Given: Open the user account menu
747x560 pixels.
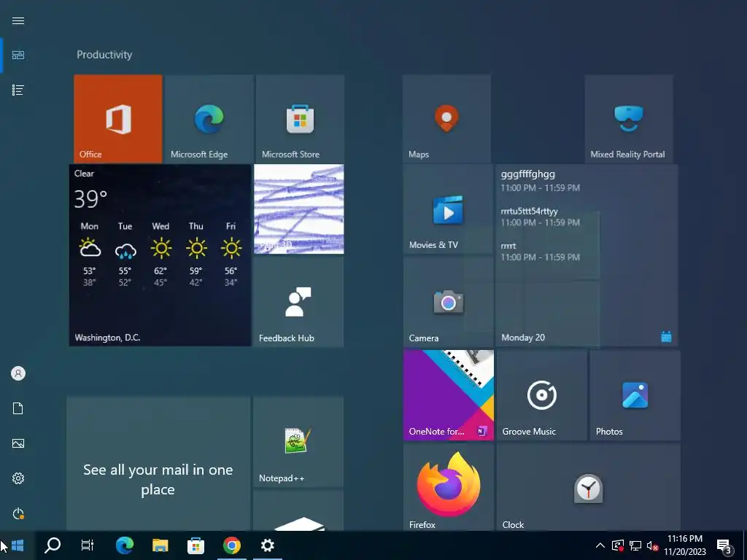Looking at the screenshot, I should coord(18,373).
